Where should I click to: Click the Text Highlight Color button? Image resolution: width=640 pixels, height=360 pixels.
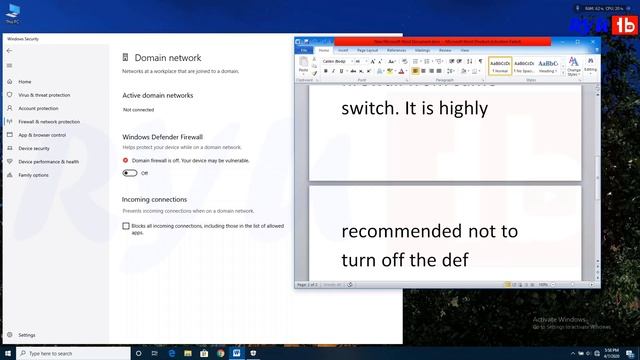(x=390, y=71)
